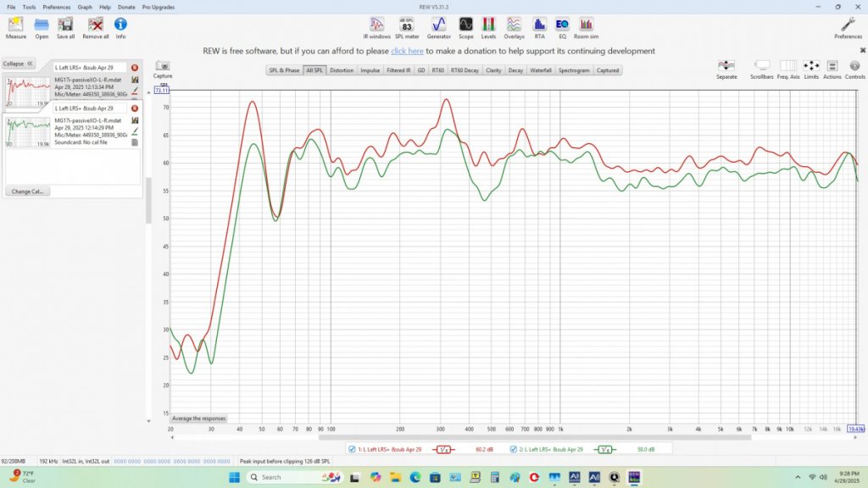Image resolution: width=868 pixels, height=488 pixels.
Task: Open graph Limits settings
Action: [811, 69]
